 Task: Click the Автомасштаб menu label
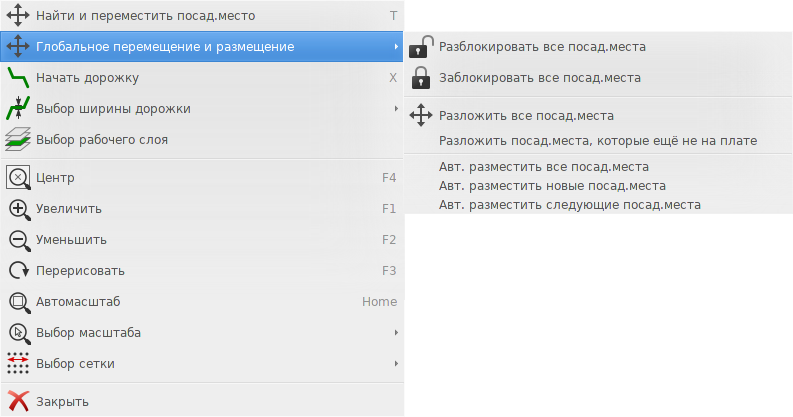point(78,302)
